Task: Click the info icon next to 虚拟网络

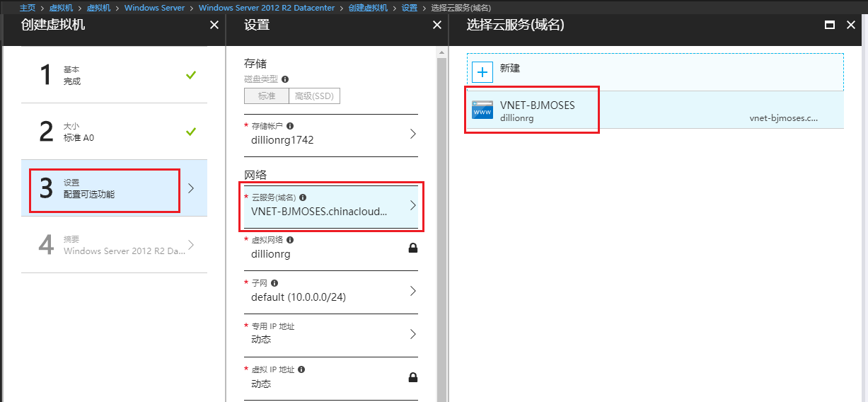Action: pyautogui.click(x=290, y=241)
